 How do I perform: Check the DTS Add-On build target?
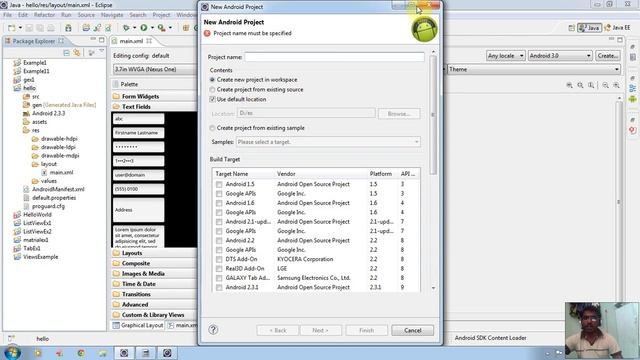point(219,260)
